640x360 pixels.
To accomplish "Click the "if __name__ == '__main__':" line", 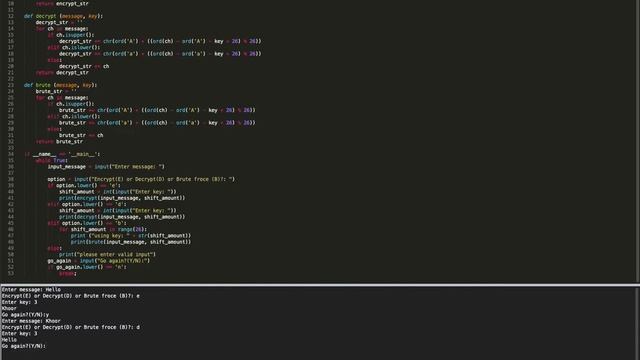I will tap(62, 154).
